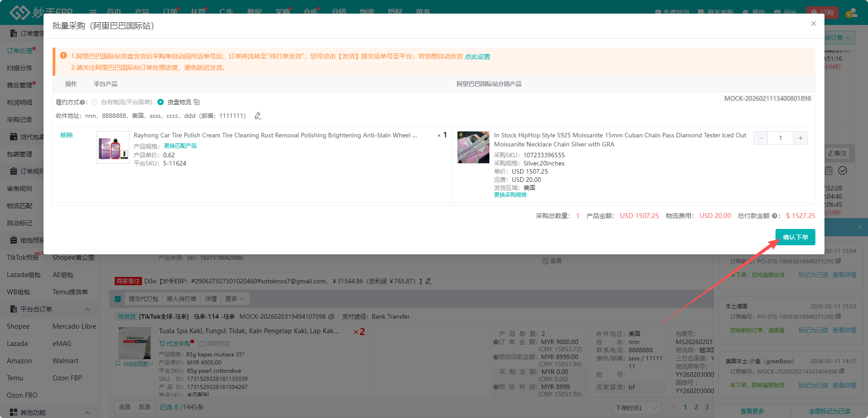
Task: Open 采购记录 in the sidebar
Action: pos(20,120)
